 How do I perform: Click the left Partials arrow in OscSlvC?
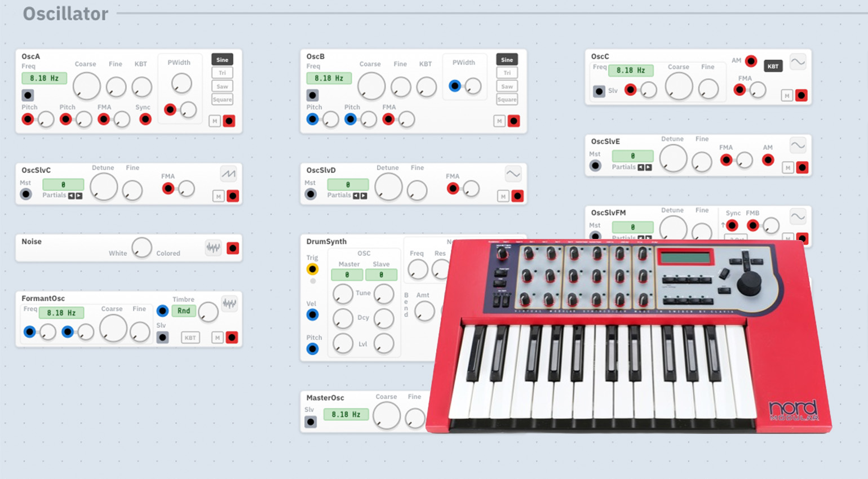click(x=72, y=196)
